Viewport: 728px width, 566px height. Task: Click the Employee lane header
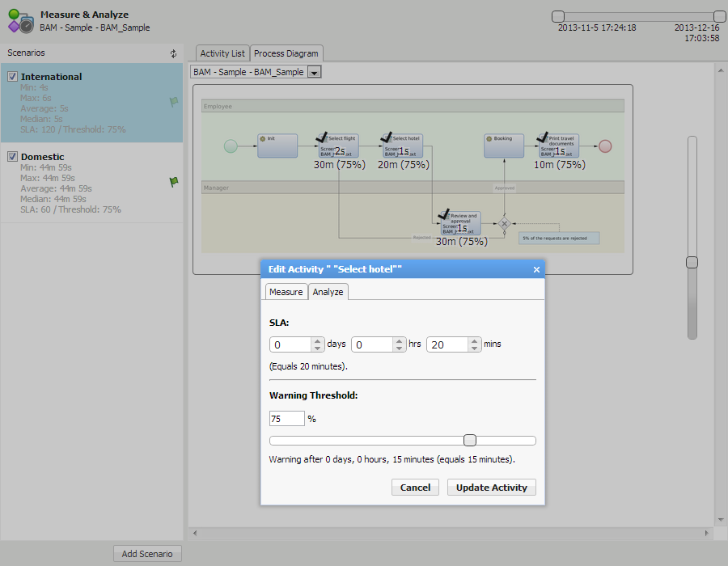tap(413, 106)
